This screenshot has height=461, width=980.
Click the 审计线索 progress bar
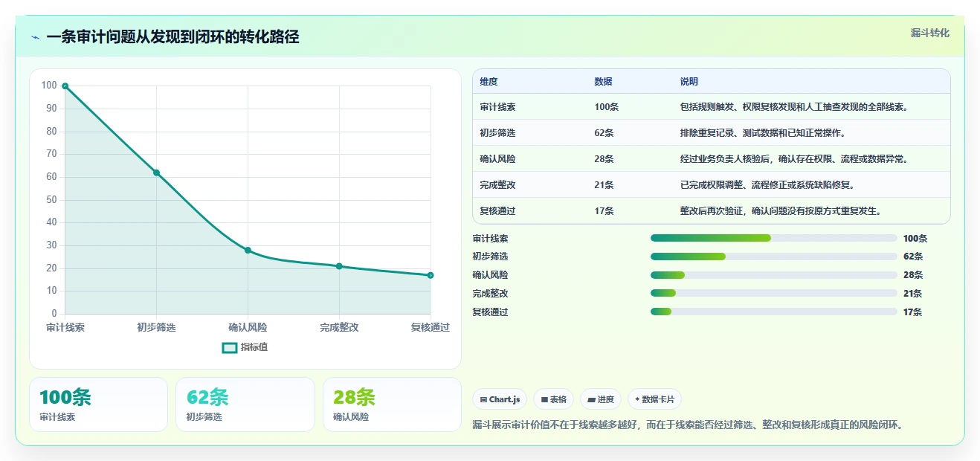click(773, 238)
